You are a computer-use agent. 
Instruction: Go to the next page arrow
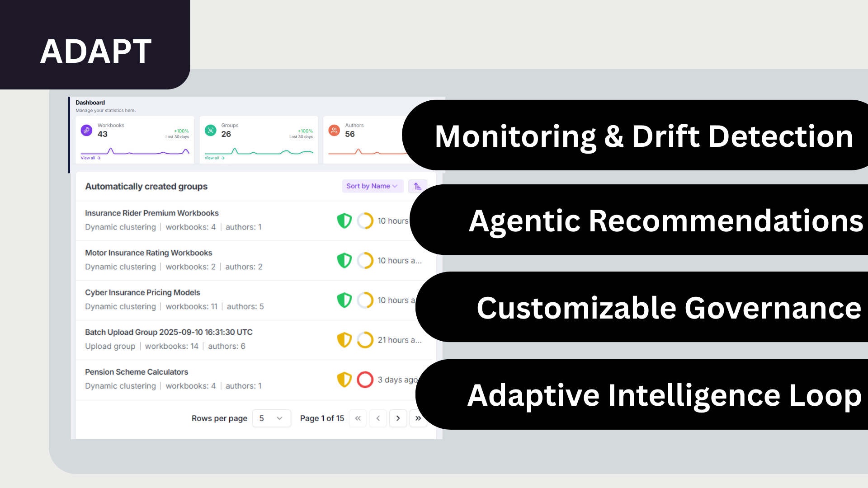398,418
